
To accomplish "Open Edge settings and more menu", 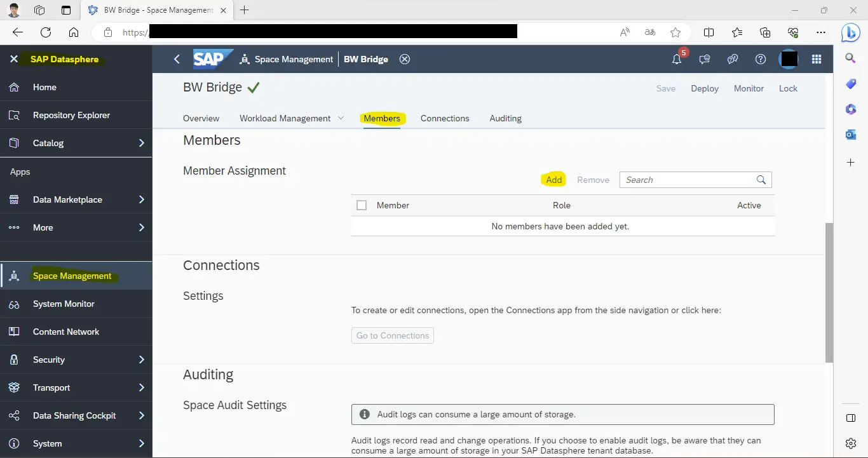I will [x=821, y=32].
